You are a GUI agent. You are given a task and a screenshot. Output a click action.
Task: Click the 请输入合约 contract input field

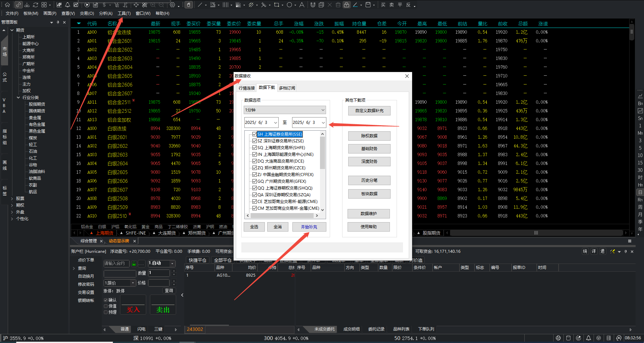click(x=116, y=264)
